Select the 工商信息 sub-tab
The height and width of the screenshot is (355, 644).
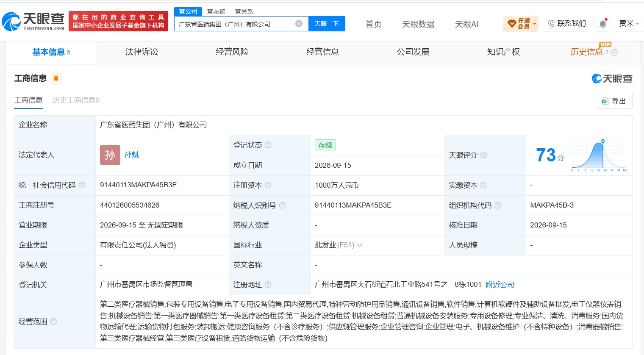(x=28, y=100)
